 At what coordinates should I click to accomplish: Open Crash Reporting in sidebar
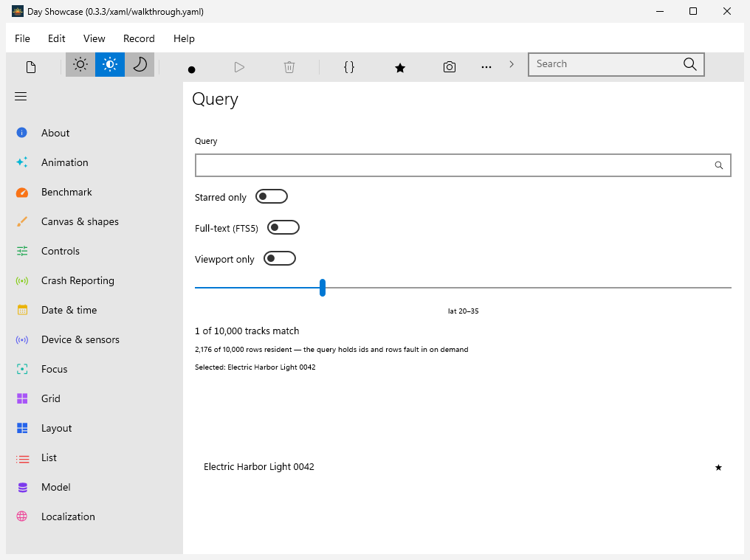tap(94, 280)
